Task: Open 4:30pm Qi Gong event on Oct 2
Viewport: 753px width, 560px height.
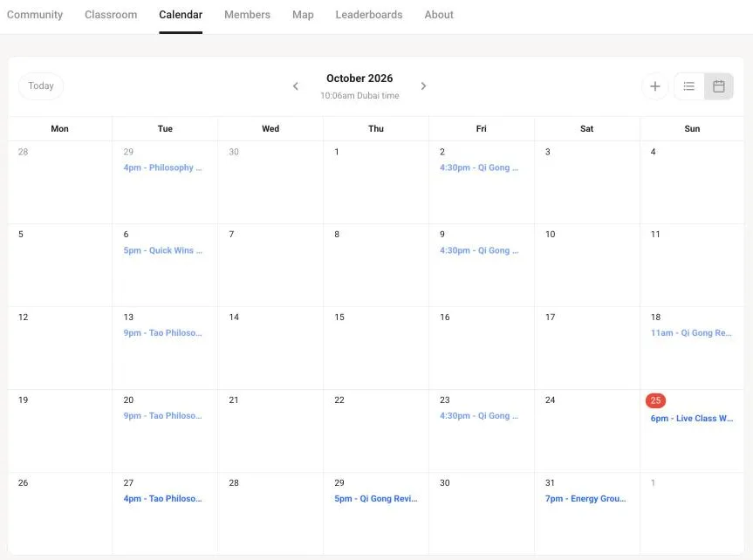Action: click(479, 167)
